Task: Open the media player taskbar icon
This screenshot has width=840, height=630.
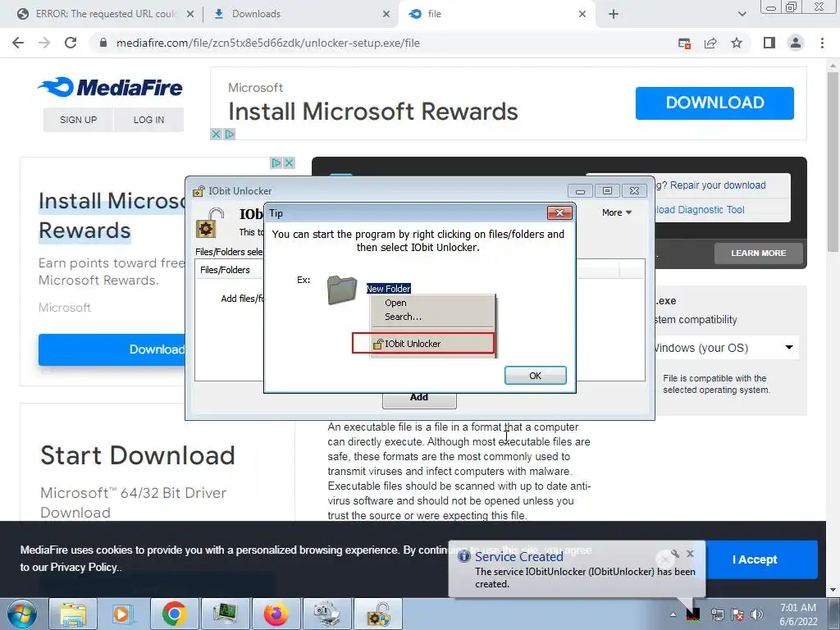Action: (x=123, y=614)
